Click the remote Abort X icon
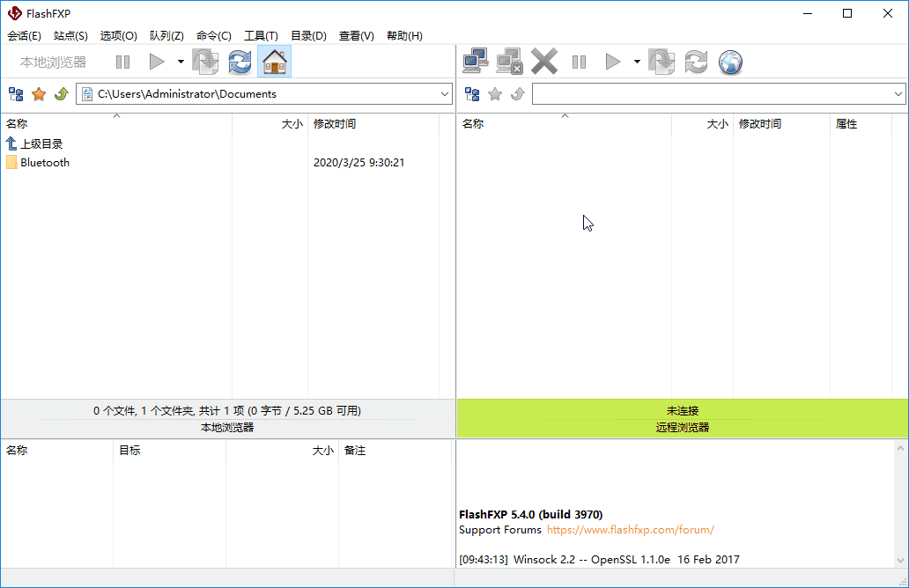 point(543,62)
